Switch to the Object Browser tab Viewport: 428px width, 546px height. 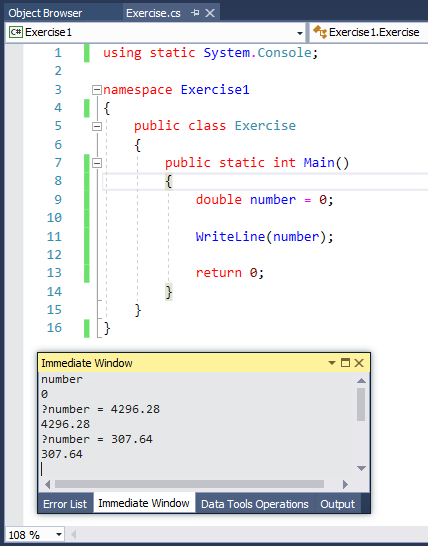(45, 13)
